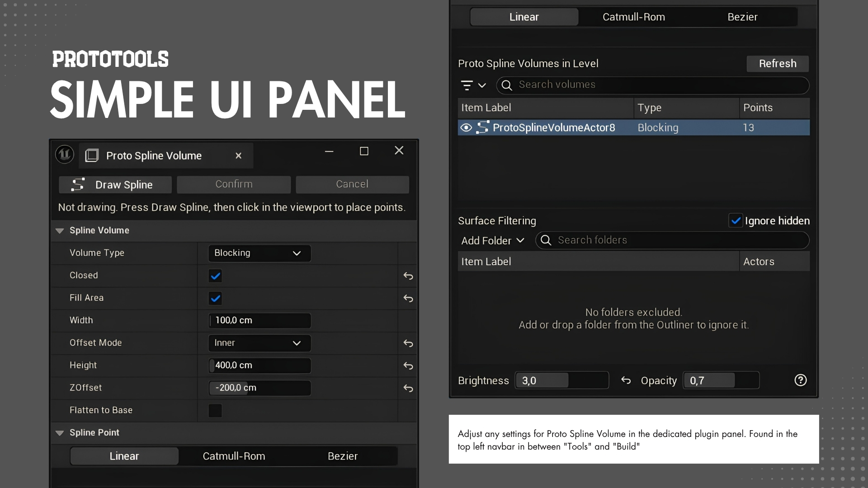
Task: Select the ProtoSplineVolumeActor8 row label
Action: click(554, 128)
